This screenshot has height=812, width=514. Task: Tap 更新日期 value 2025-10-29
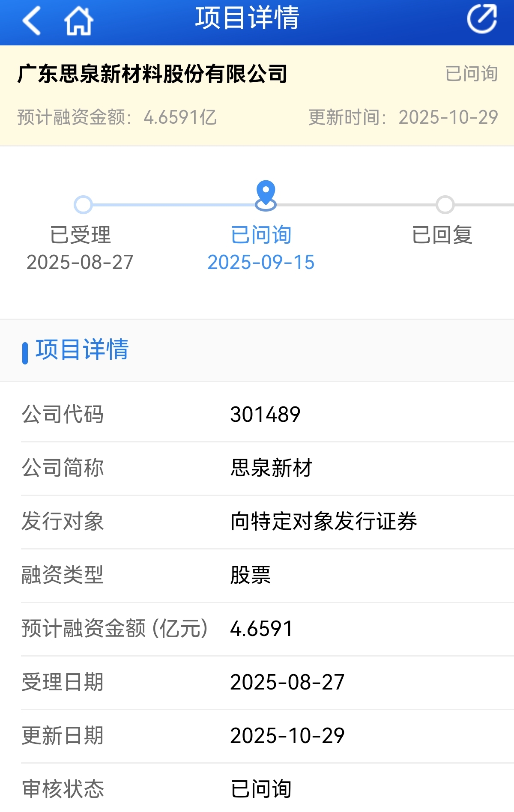[x=287, y=736]
